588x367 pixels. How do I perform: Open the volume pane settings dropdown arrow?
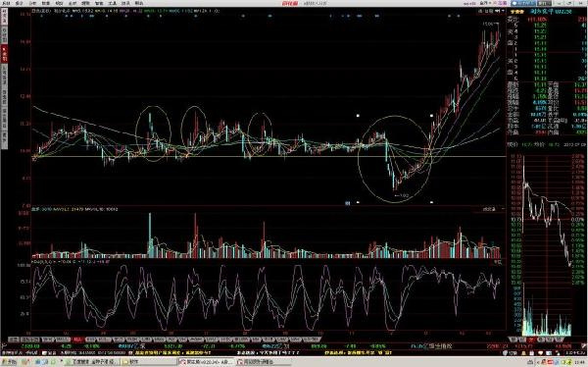click(503, 209)
